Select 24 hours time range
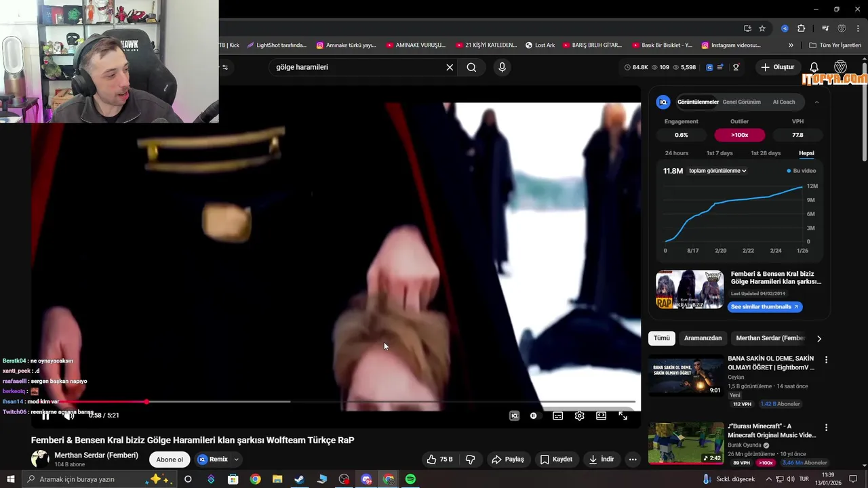868x488 pixels. click(676, 153)
